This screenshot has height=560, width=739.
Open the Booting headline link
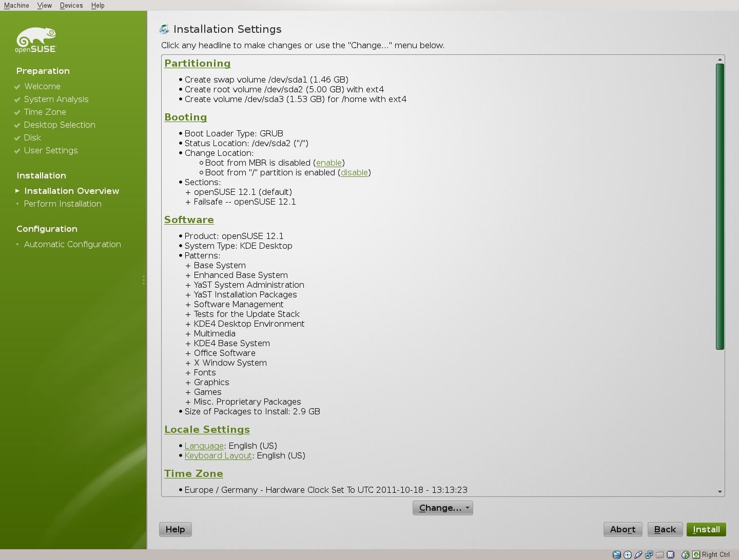[186, 117]
